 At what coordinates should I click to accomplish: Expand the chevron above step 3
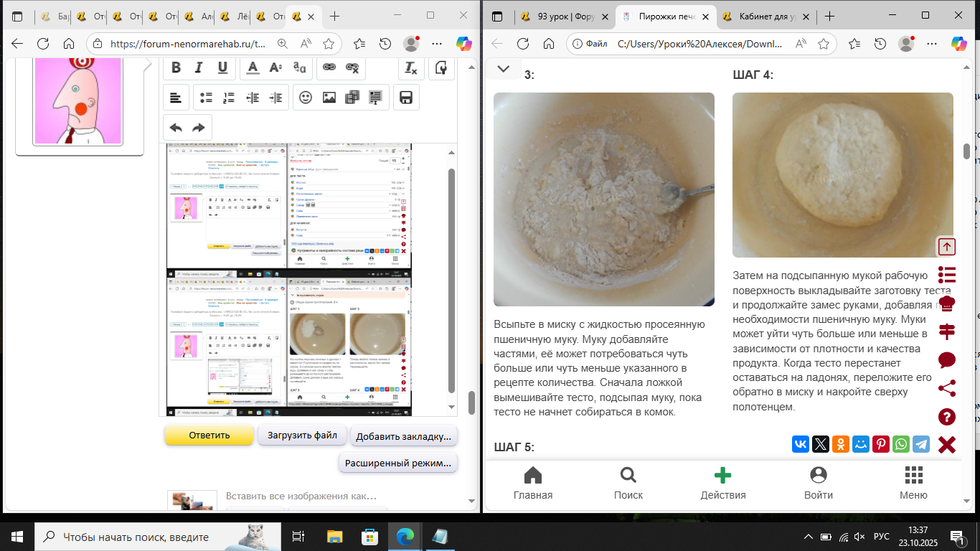point(503,69)
